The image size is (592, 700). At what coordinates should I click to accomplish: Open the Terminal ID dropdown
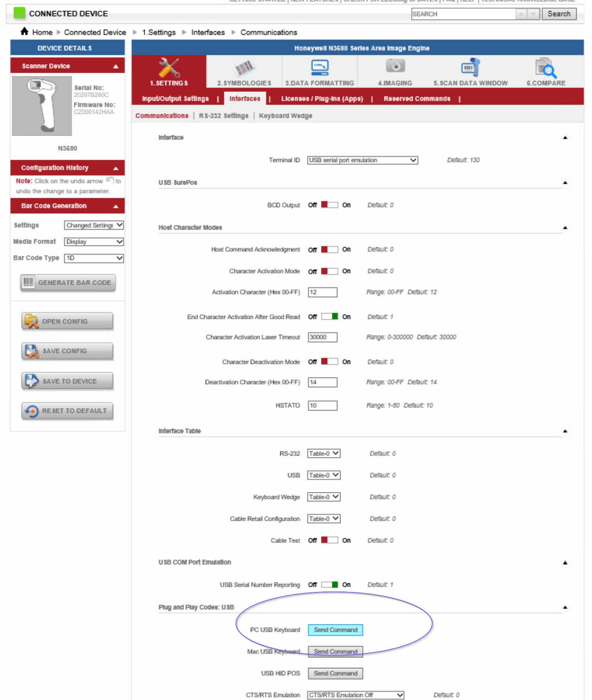pyautogui.click(x=362, y=160)
